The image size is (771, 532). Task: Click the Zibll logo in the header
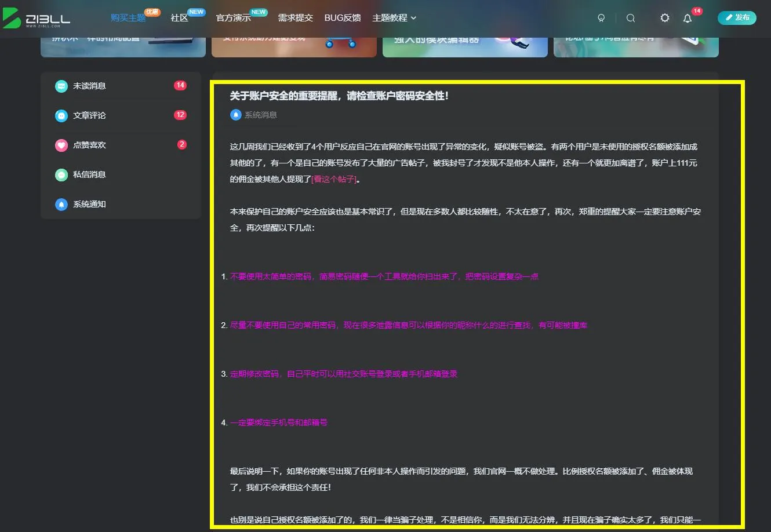click(x=37, y=18)
